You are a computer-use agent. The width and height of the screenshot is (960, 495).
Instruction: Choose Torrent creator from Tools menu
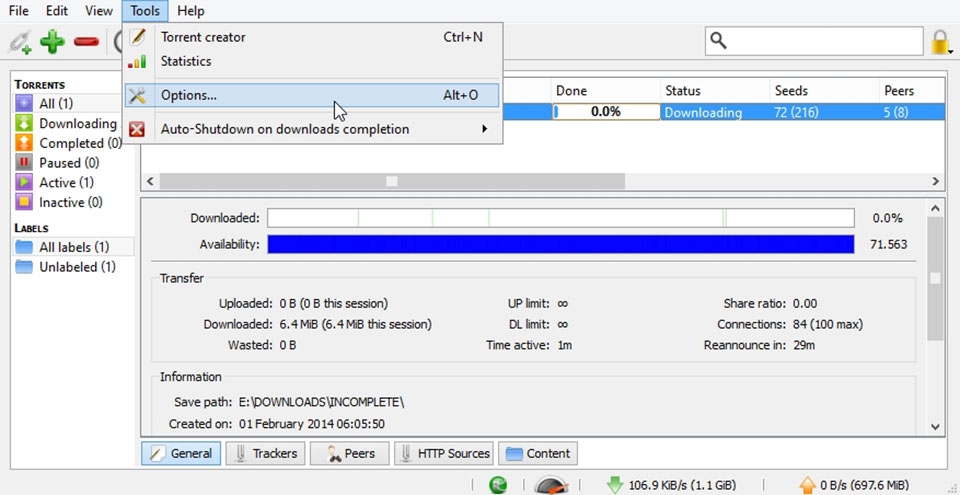pyautogui.click(x=313, y=37)
